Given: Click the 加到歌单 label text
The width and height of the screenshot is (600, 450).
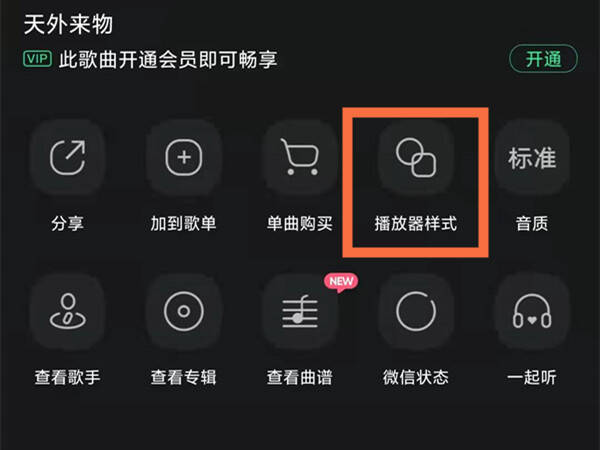Looking at the screenshot, I should [x=184, y=223].
